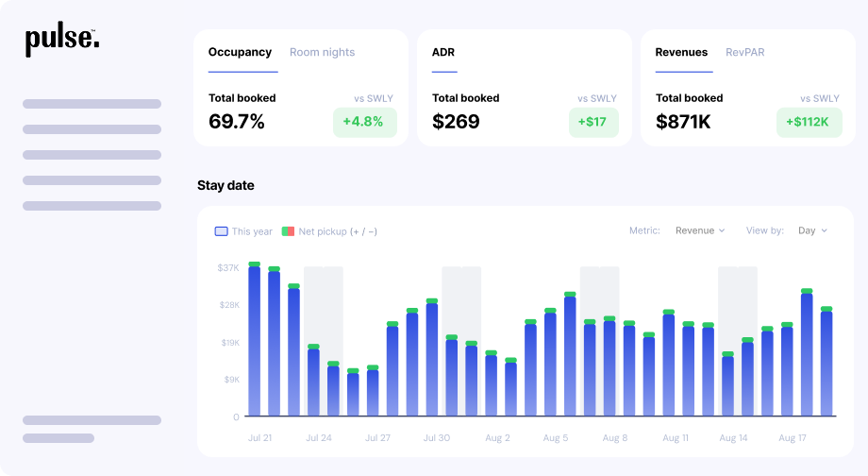Viewport: 868px width, 476px height.
Task: Click the Net pickup legend swatch
Action: coord(288,231)
